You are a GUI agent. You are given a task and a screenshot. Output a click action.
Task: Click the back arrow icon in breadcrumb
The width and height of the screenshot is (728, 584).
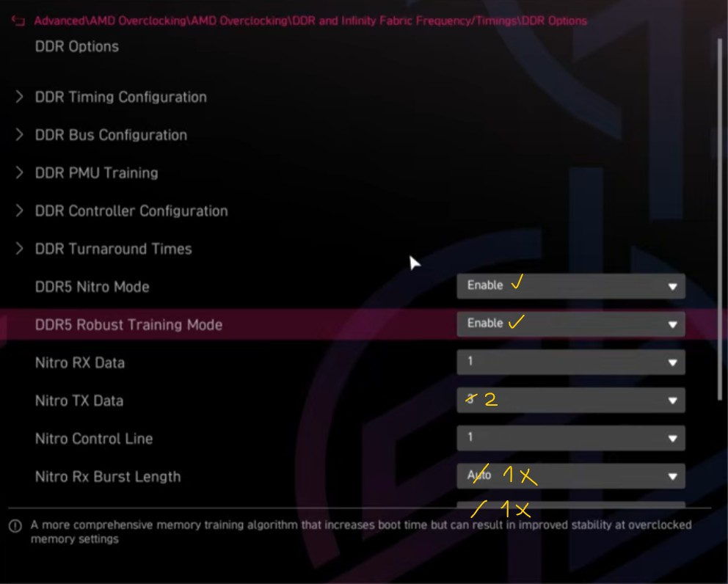pyautogui.click(x=18, y=21)
